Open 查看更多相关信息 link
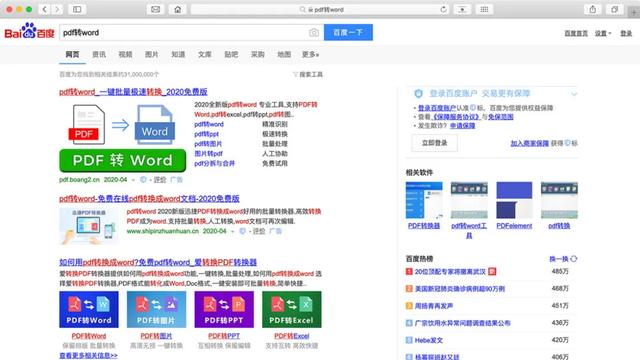This screenshot has width=640, height=360. tap(88, 356)
